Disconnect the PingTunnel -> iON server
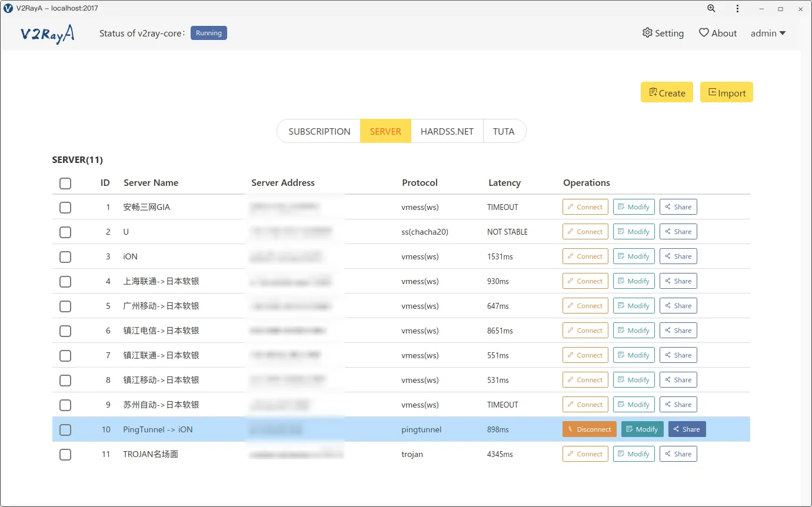Screen dimensions: 812x507 (589, 429)
